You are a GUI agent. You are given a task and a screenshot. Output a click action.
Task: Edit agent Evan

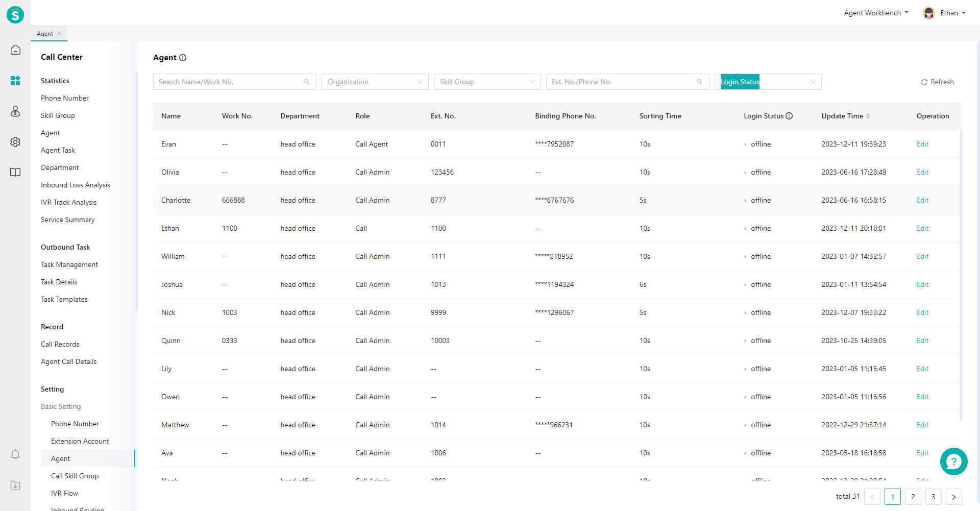point(922,144)
